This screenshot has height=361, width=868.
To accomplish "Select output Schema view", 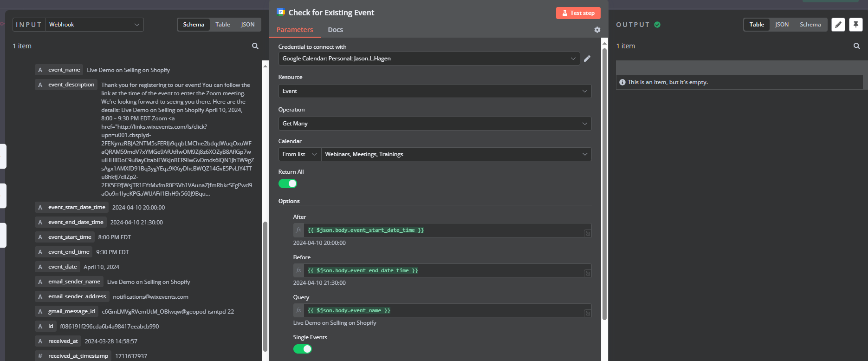I will click(810, 25).
